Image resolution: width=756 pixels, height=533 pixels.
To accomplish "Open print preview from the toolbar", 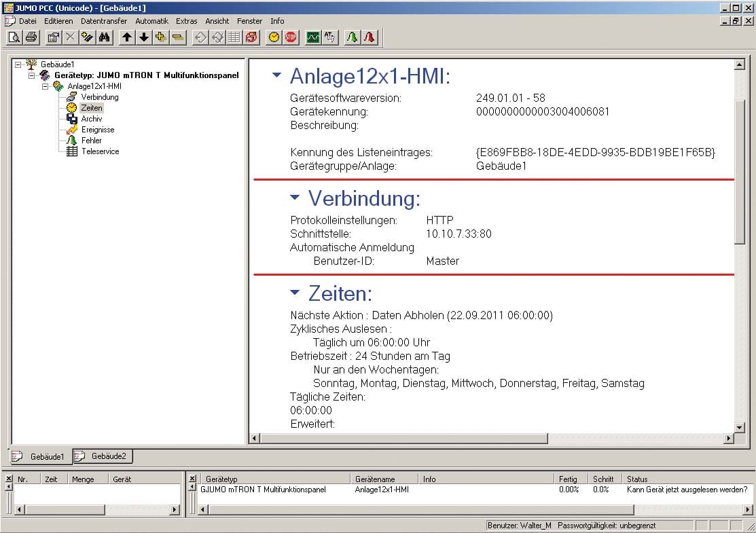I will click(13, 37).
